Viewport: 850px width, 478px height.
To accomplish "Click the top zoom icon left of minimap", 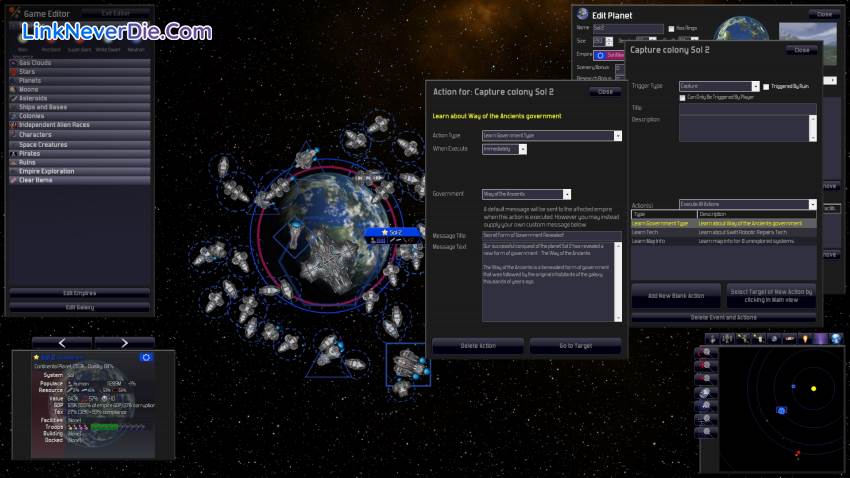I will tap(706, 353).
